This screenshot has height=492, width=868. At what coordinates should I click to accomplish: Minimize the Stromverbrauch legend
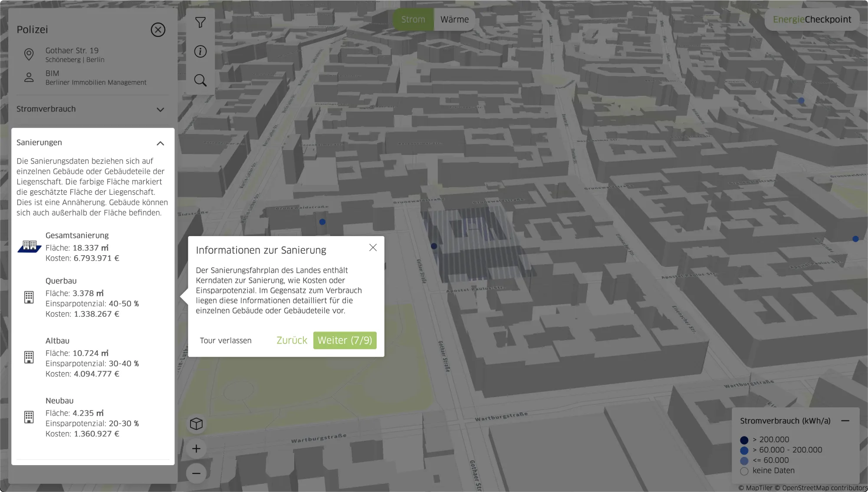coord(845,421)
